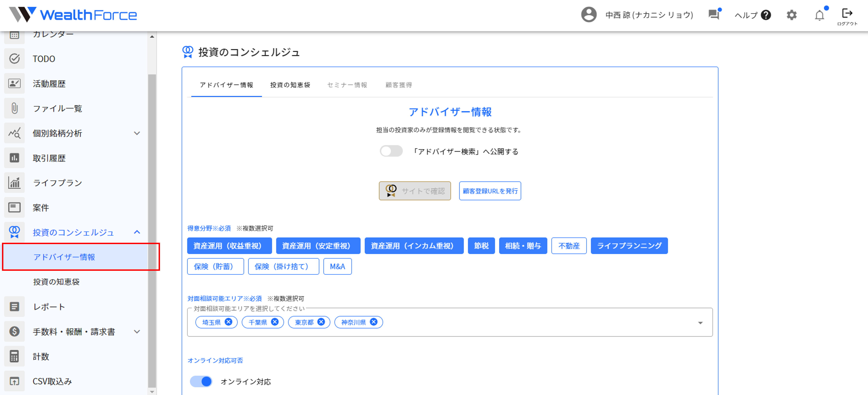
Task: Open the notifications bell icon
Action: coord(819,15)
